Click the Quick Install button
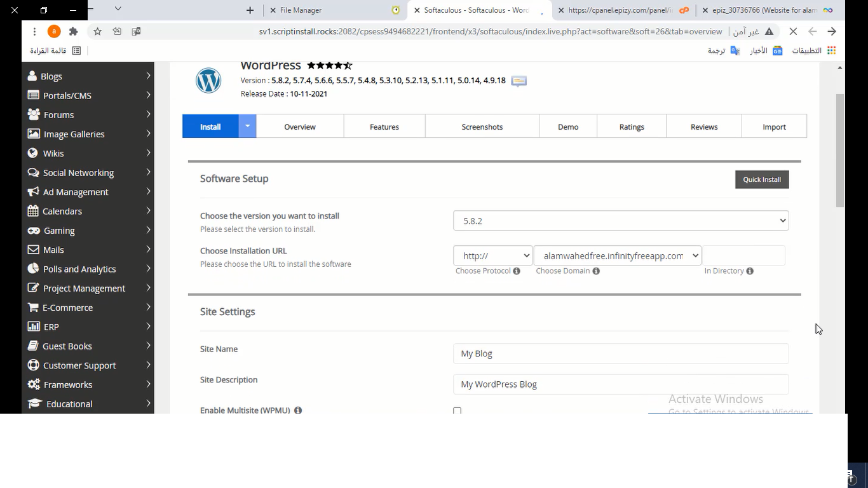The width and height of the screenshot is (868, 488). pyautogui.click(x=762, y=179)
